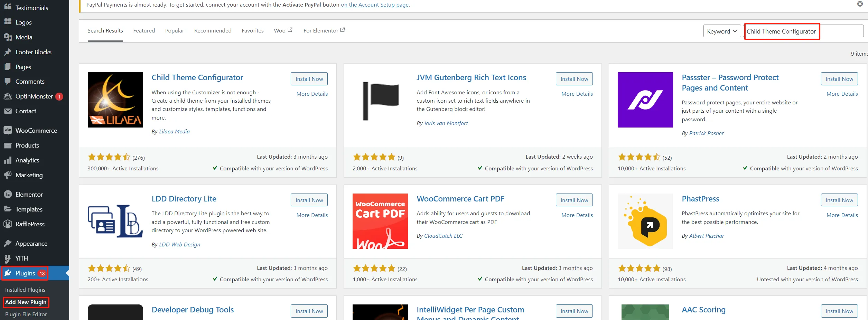Click the Analytics bar chart icon
This screenshot has height=320, width=868.
(8, 160)
